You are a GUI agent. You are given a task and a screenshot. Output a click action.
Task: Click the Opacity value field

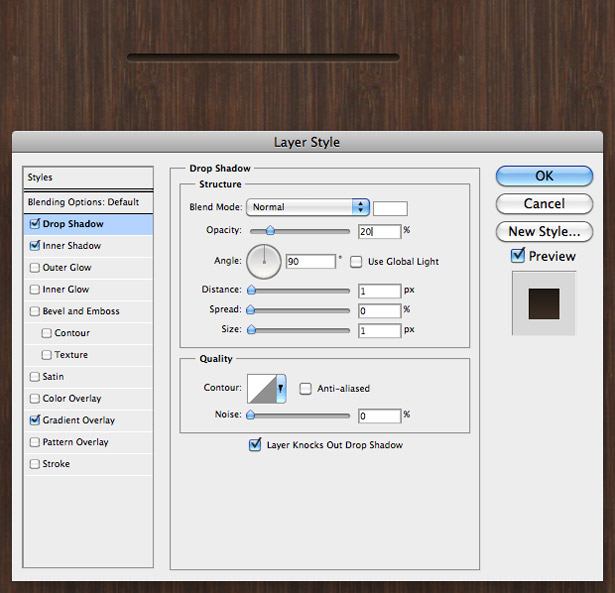[x=380, y=231]
